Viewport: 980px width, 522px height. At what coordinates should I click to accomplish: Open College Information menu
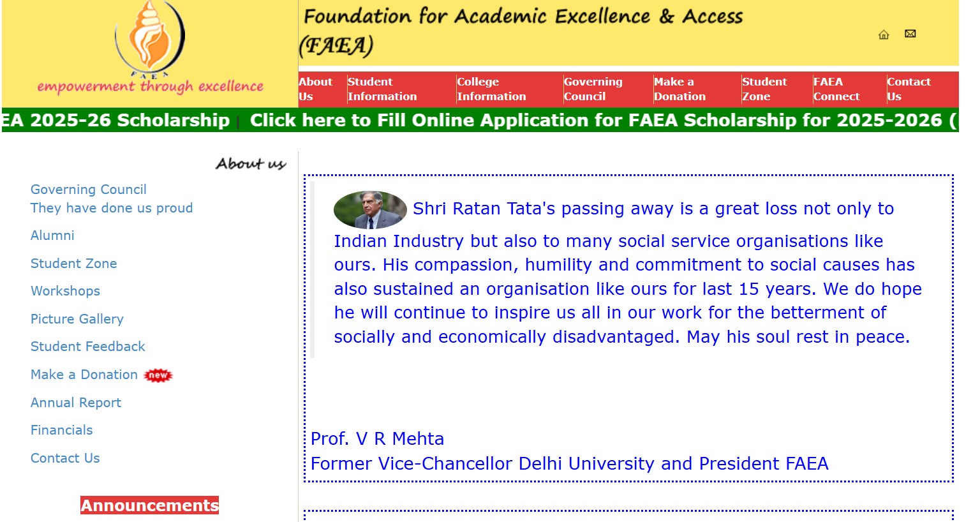pyautogui.click(x=491, y=89)
